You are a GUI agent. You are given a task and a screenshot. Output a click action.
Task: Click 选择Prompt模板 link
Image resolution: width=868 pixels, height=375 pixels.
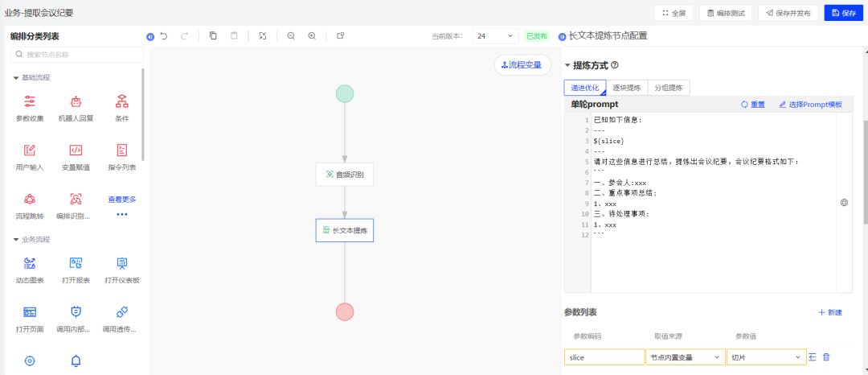[x=810, y=105]
